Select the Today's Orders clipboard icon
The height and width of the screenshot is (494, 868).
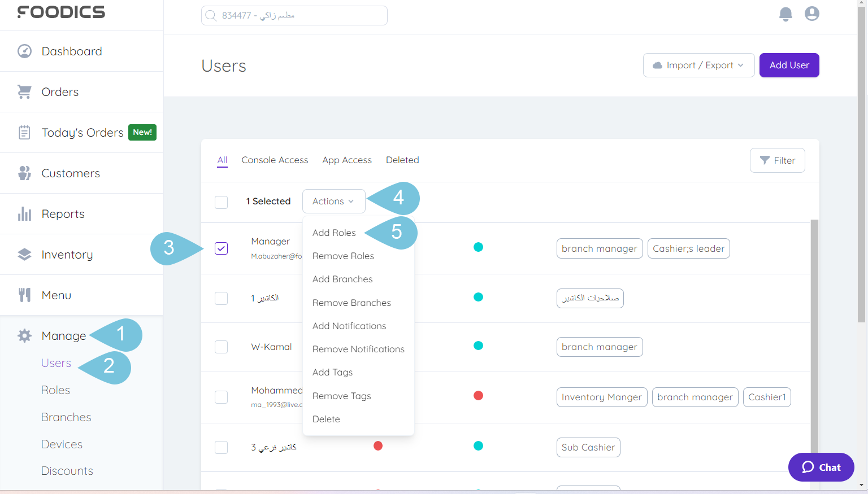(24, 132)
